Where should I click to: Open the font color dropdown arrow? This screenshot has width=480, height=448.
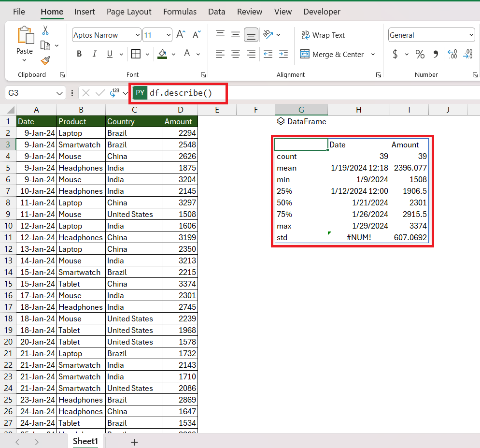point(198,54)
